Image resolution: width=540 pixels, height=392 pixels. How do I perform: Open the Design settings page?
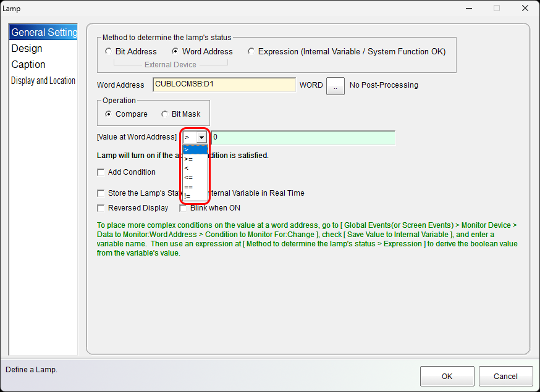(27, 49)
